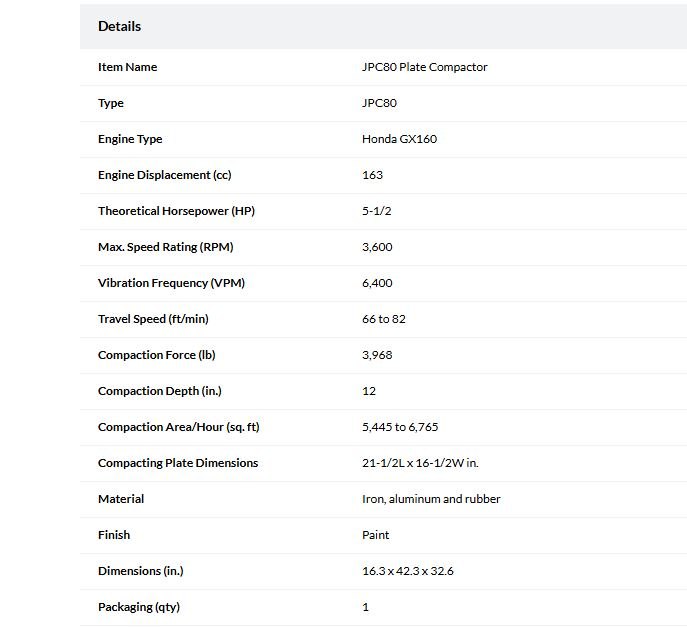Screen dimensions: 687x627
Task: Click Compaction Area/Hour (sq. ft) label
Action: pos(179,427)
